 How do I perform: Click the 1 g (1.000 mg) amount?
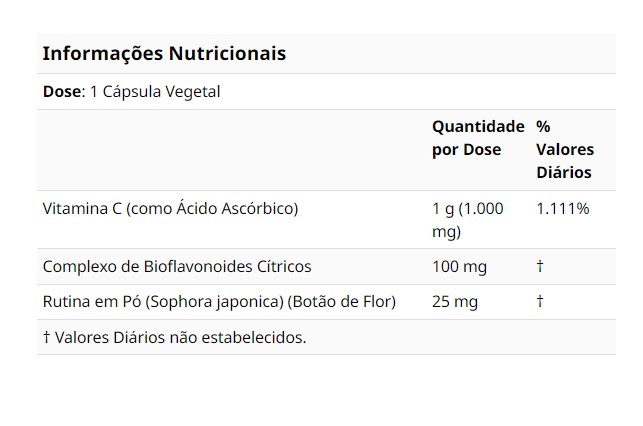[x=467, y=220]
